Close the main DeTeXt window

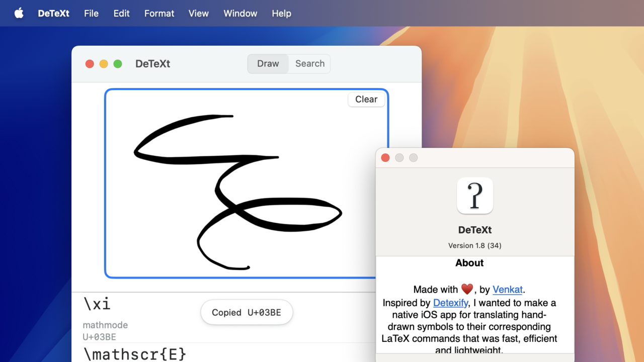pos(90,64)
